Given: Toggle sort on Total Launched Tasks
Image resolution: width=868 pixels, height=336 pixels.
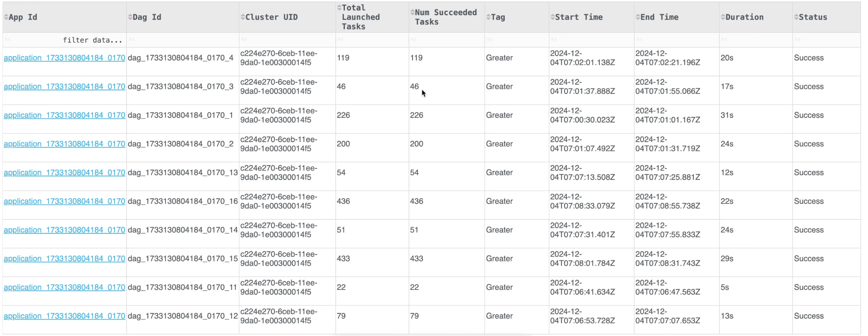Looking at the screenshot, I should 339,8.
